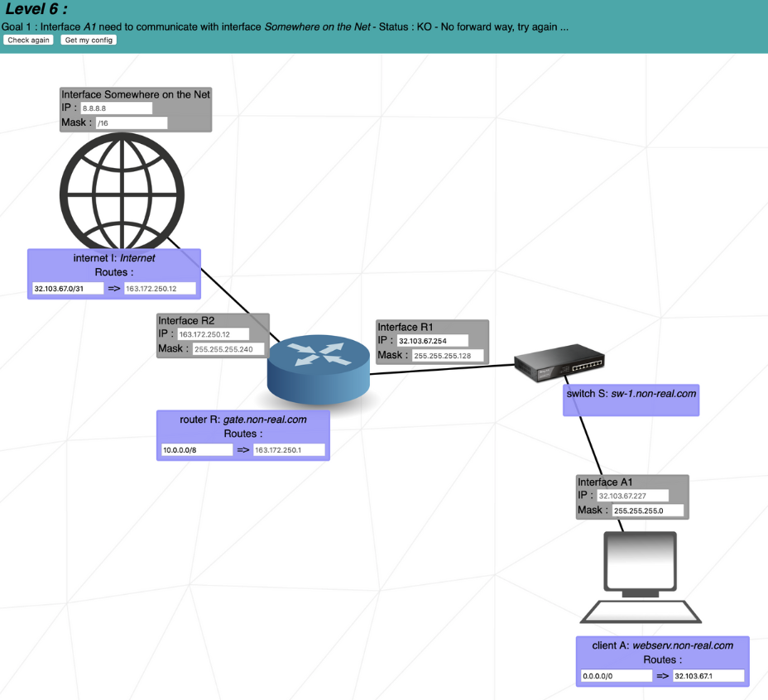Click Interface R2 IP field
The width and height of the screenshot is (768, 700).
[213, 334]
